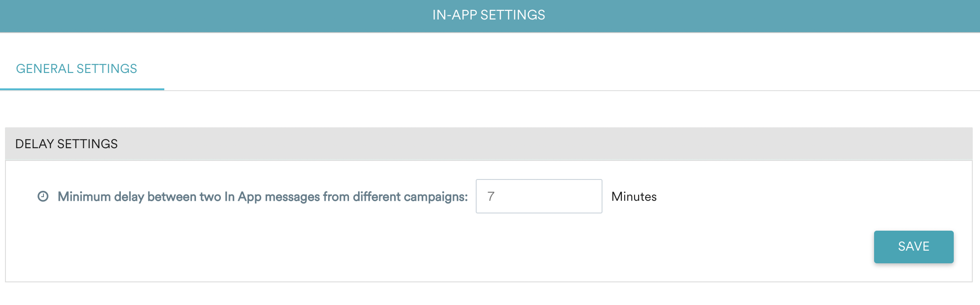Image resolution: width=980 pixels, height=305 pixels.
Task: Click the minimum delay between messages label text
Action: [x=263, y=197]
